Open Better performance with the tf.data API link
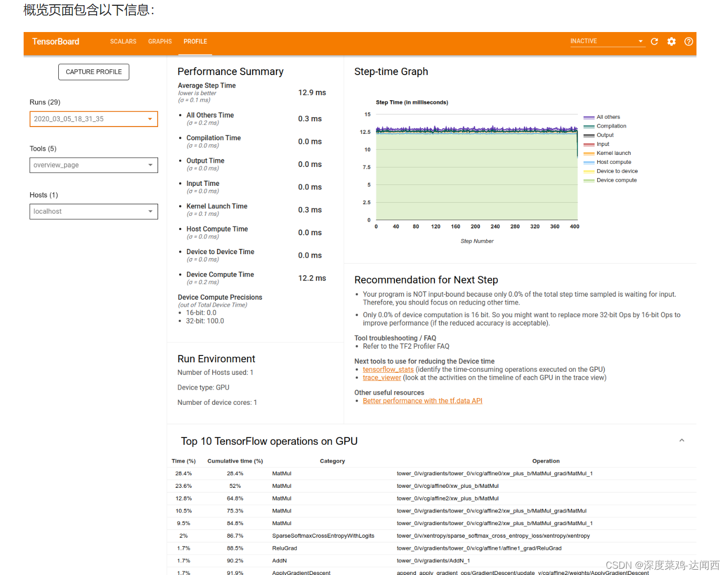The width and height of the screenshot is (728, 575). pos(422,401)
